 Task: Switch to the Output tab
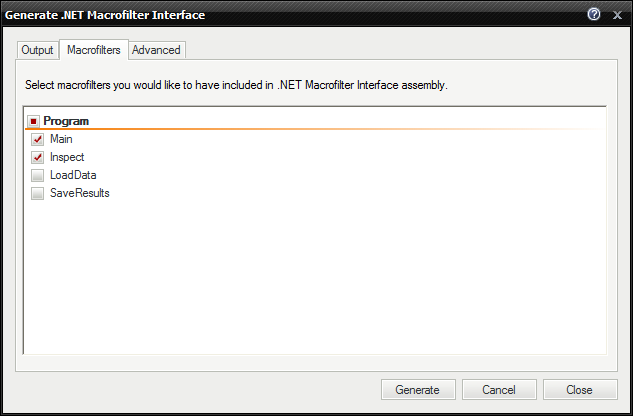(x=37, y=50)
